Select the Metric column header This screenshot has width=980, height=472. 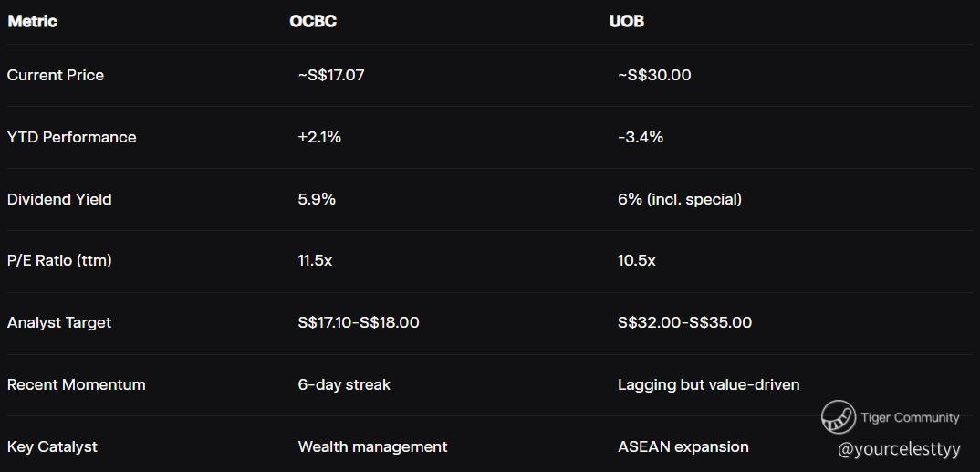tap(32, 21)
